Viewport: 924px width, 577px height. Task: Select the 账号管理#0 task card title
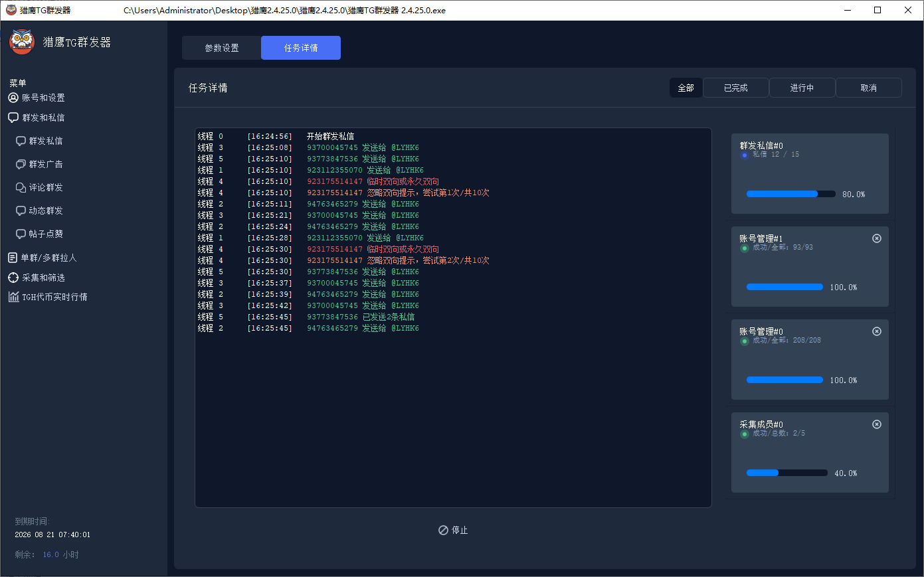pyautogui.click(x=761, y=331)
